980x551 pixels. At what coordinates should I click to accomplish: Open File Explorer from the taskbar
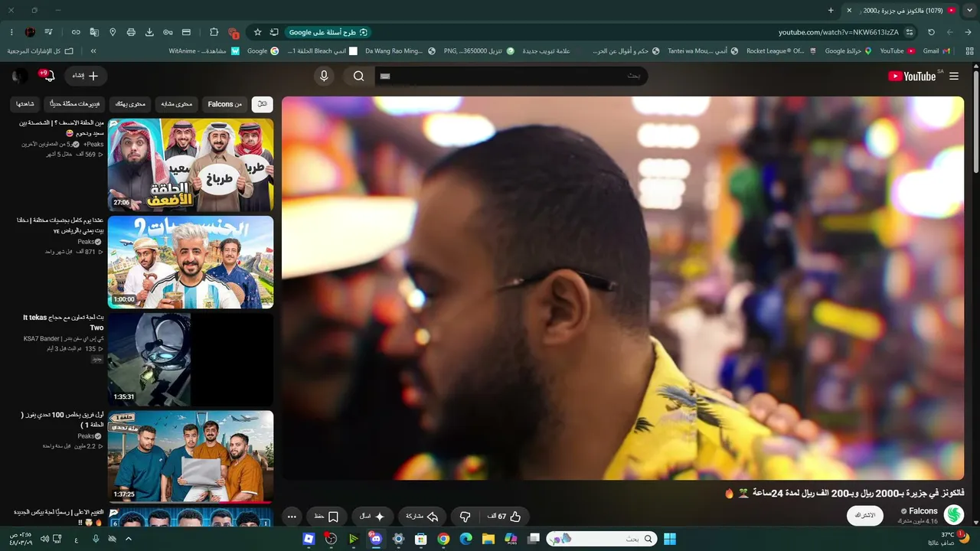pyautogui.click(x=488, y=539)
